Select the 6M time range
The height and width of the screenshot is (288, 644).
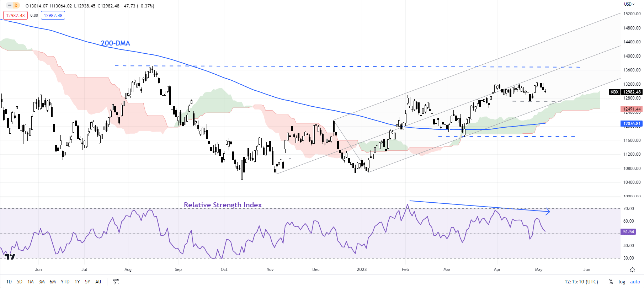pos(53,282)
